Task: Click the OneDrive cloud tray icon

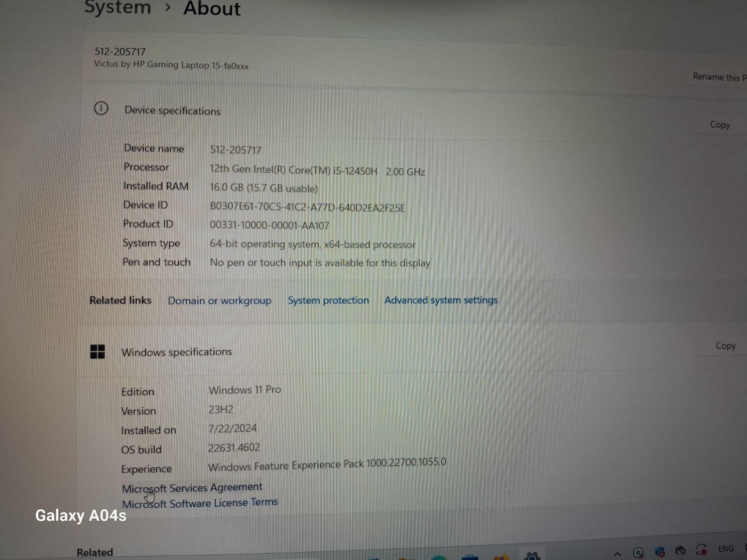Action: (x=680, y=551)
